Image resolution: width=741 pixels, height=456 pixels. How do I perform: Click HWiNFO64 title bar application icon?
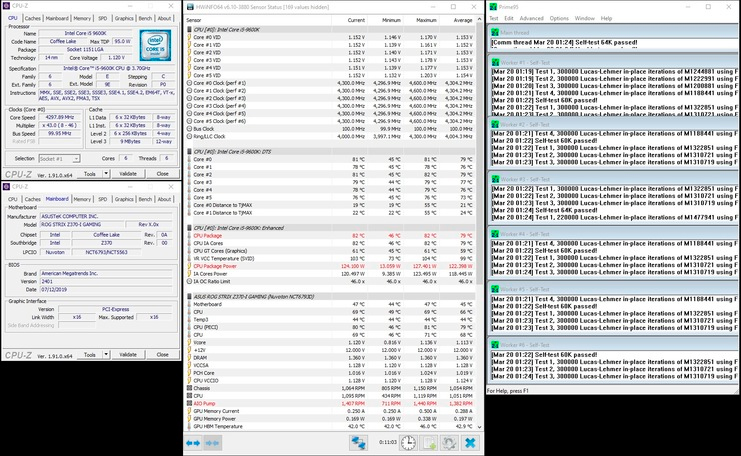190,7
